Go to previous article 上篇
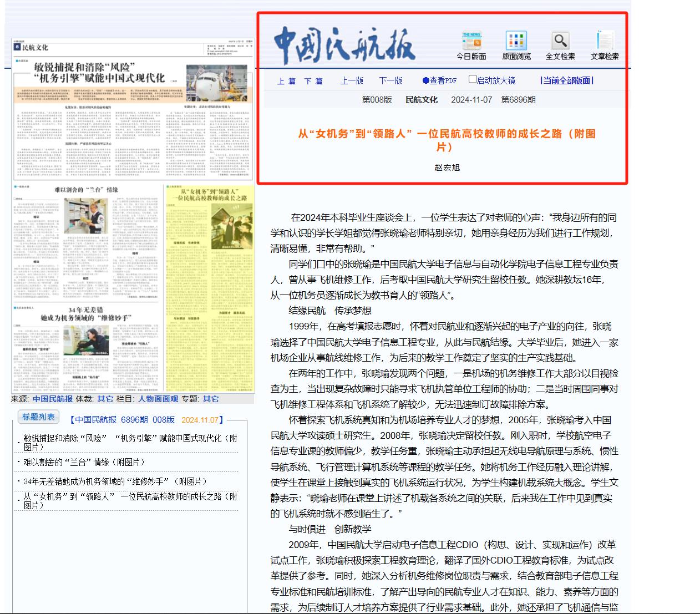This screenshot has height=614, width=700. (x=286, y=81)
